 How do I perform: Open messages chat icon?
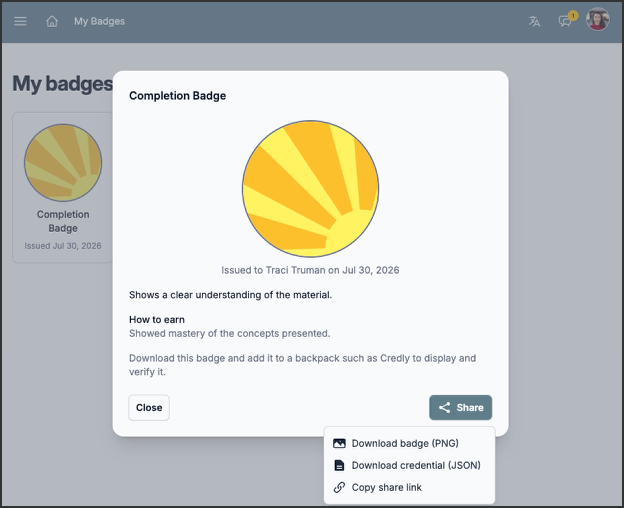click(x=564, y=21)
